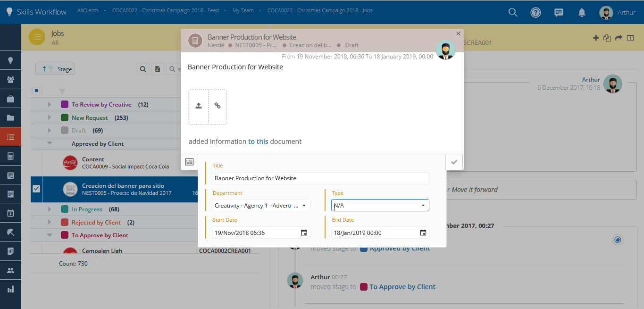Open the chat messages icon
This screenshot has width=644, height=309.
point(559,13)
